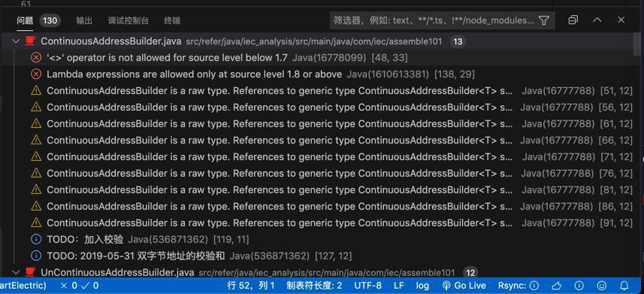Change file encoding UTF-8 in status bar
The width and height of the screenshot is (644, 294).
(x=368, y=286)
